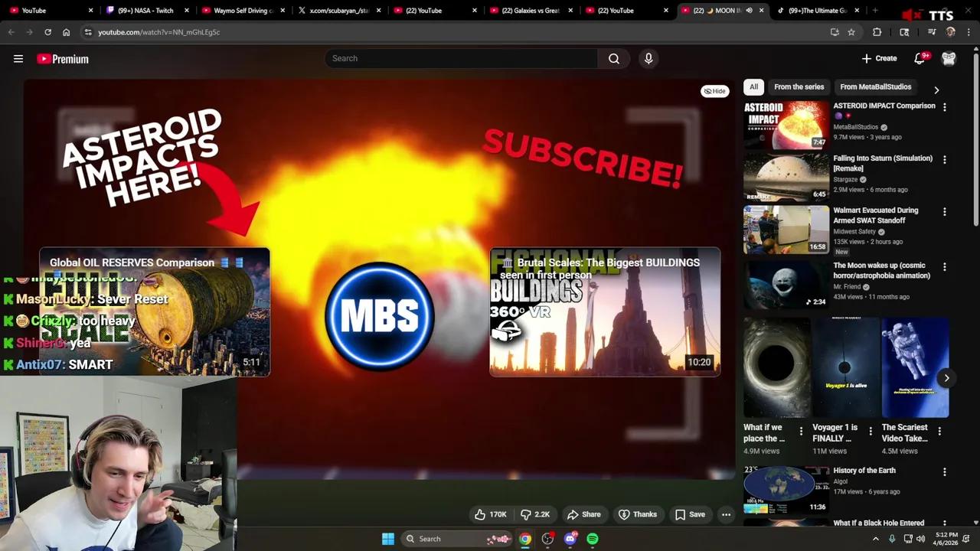Open Walmart Evacuated During SWAT thumbnail
Image resolution: width=980 pixels, height=551 pixels.
pyautogui.click(x=786, y=230)
